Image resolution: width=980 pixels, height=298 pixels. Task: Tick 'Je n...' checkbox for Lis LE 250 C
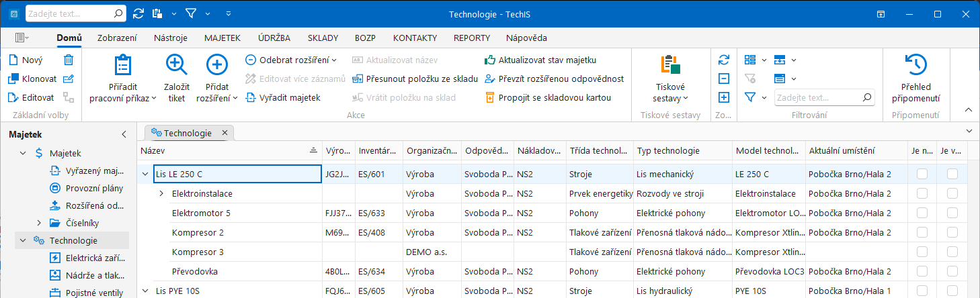922,174
